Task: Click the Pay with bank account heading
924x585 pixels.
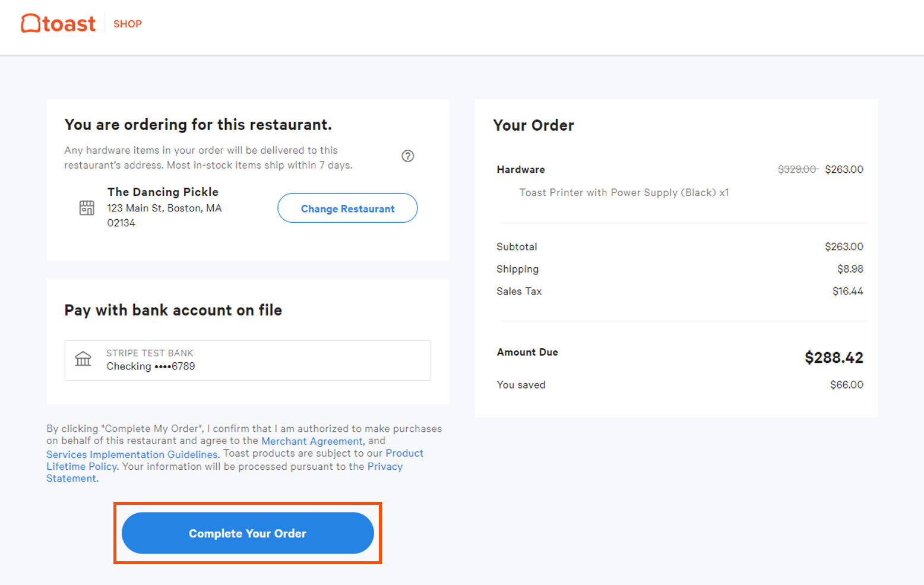Action: 173,309
